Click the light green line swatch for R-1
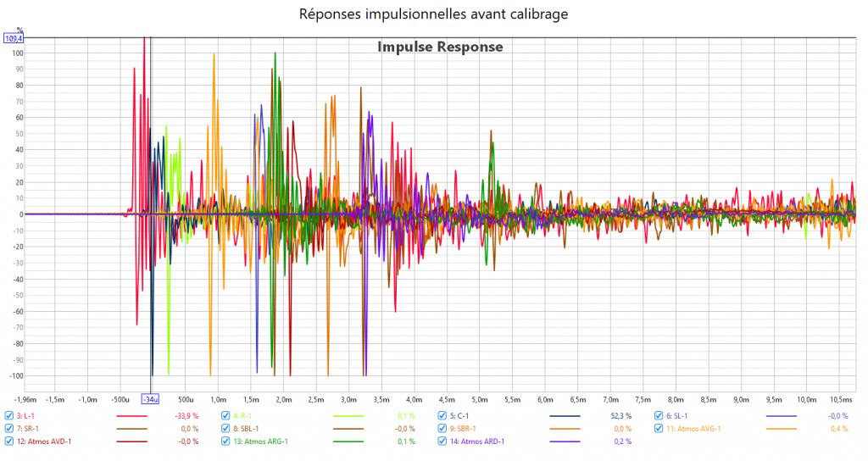Image resolution: width=868 pixels, height=461 pixels. click(356, 416)
